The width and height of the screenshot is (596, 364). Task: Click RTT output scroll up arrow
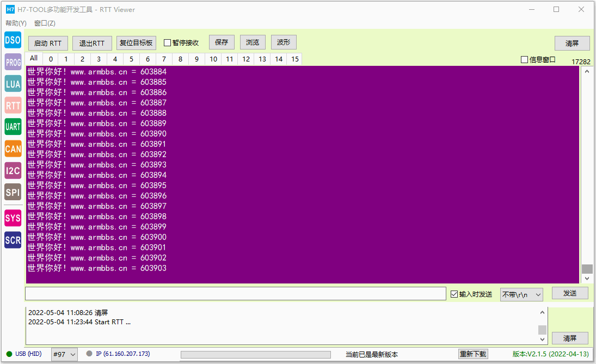pyautogui.click(x=587, y=71)
